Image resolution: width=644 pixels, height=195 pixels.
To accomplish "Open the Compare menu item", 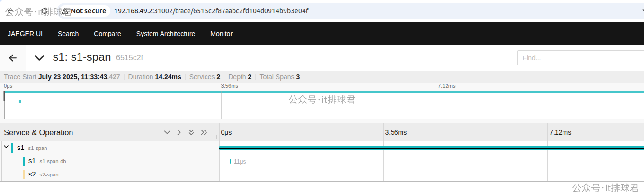I will [x=107, y=34].
